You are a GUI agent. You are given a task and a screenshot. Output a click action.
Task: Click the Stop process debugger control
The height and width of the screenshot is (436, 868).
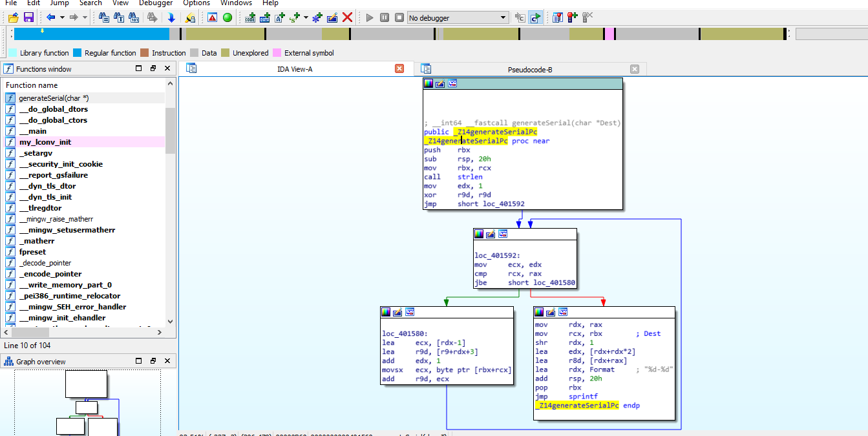[399, 17]
